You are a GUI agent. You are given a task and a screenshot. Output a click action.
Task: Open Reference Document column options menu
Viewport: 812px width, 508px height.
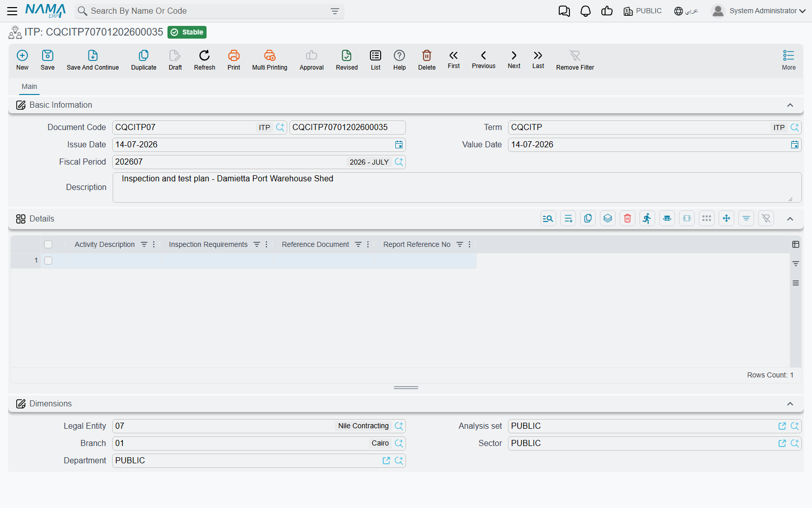click(368, 244)
